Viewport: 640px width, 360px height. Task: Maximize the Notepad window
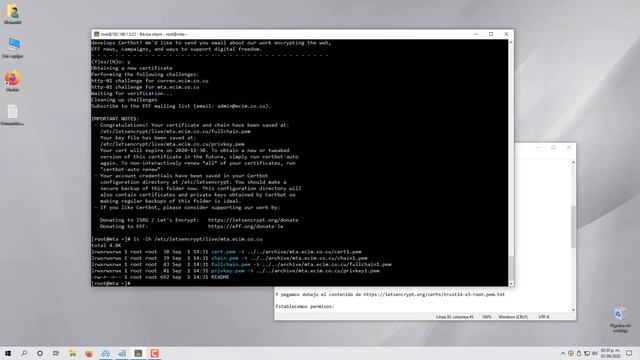pyautogui.click(x=553, y=147)
